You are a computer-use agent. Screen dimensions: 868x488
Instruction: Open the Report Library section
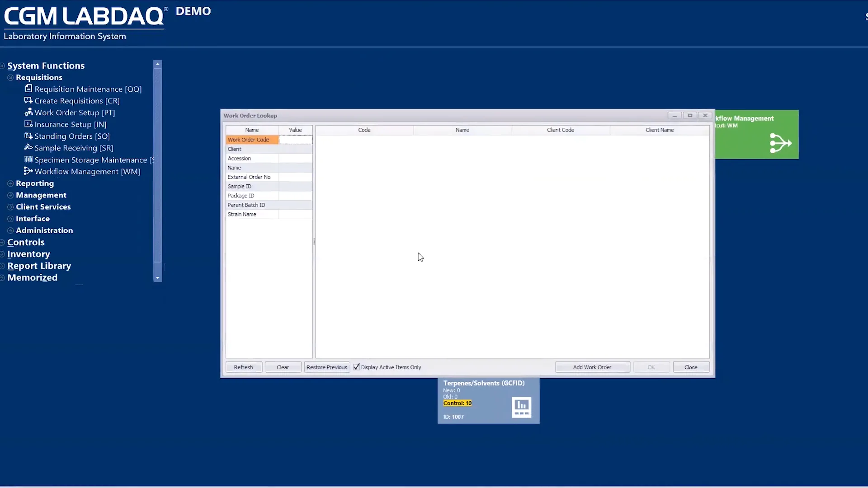(x=39, y=266)
